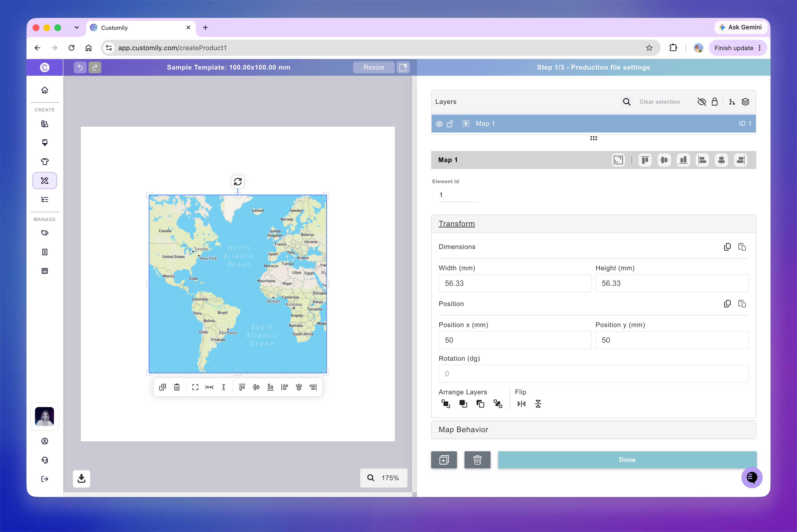Viewport: 797px width, 532px height.
Task: Click the Rotation (dg) input field
Action: tap(593, 373)
